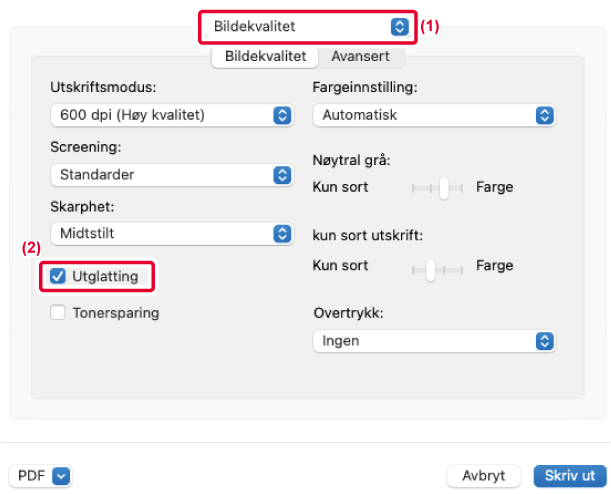Image resolution: width=611 pixels, height=494 pixels.
Task: Click the Bildekvalitet popup arrow icon at top
Action: tap(399, 27)
